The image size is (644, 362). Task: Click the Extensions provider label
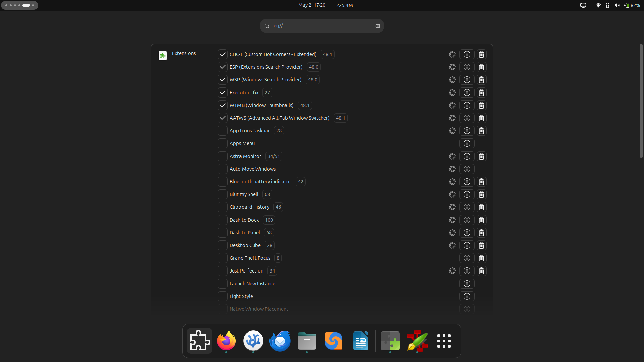point(184,53)
